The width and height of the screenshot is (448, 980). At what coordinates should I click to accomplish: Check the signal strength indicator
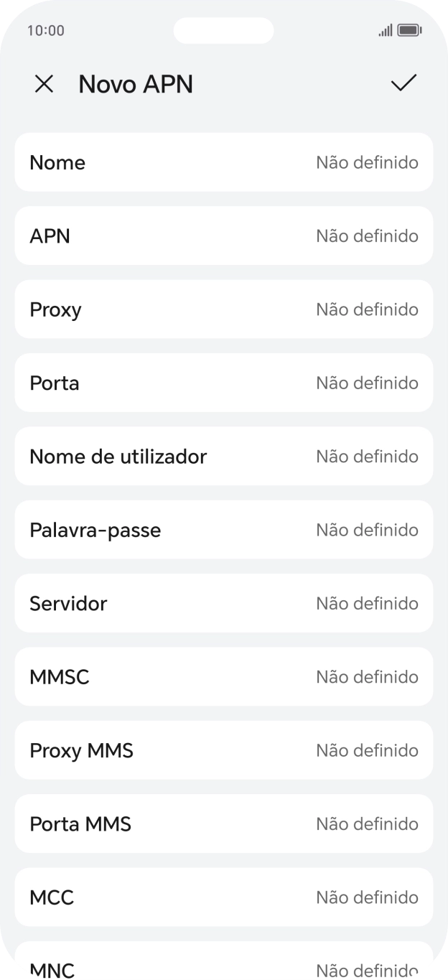(x=384, y=31)
